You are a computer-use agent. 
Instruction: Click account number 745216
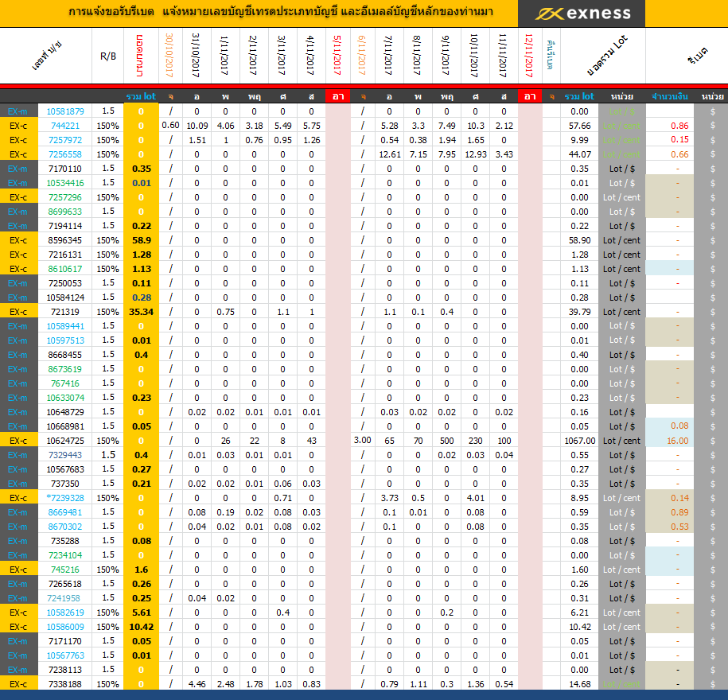(65, 570)
